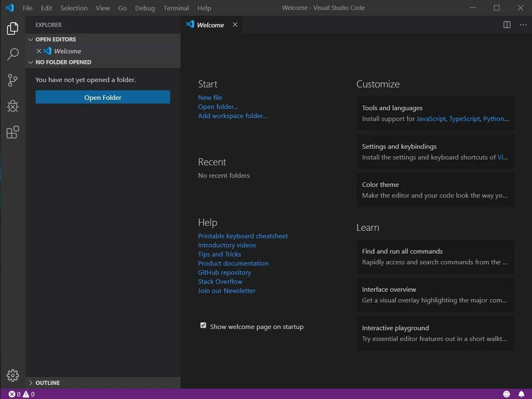Image resolution: width=532 pixels, height=399 pixels.
Task: Open the Explorer view in activity bar
Action: [x=13, y=29]
